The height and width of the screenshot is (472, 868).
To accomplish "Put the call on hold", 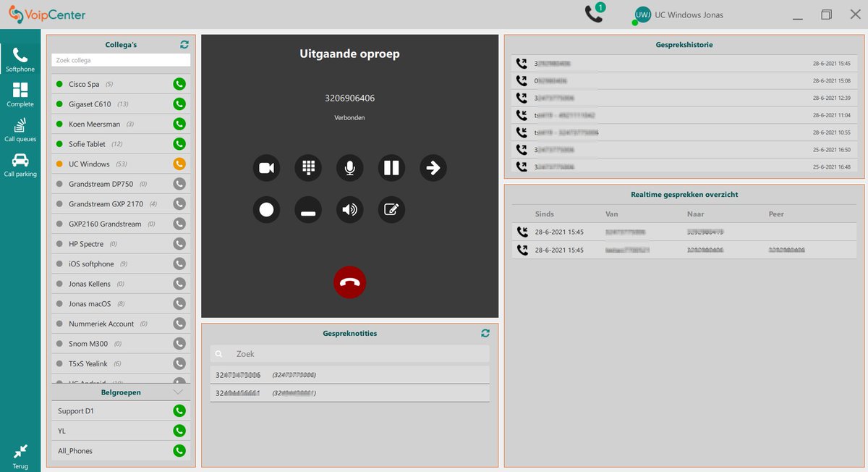I will pos(391,168).
